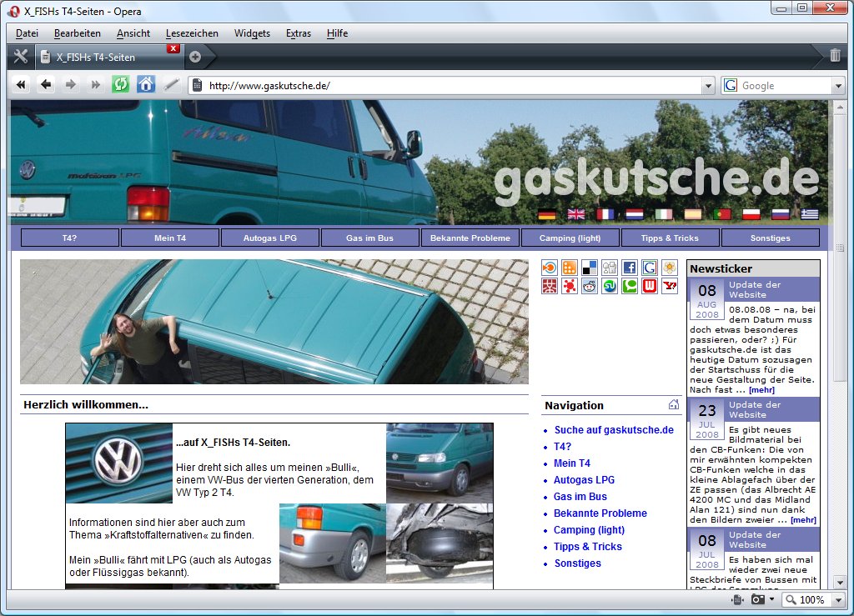Share via the Facebook bookmark icon

[x=629, y=268]
